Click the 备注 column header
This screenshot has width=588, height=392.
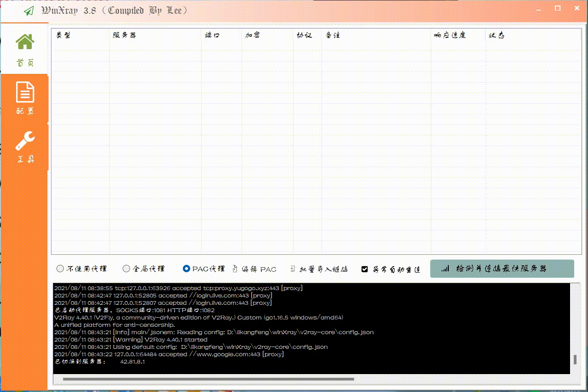(376, 35)
